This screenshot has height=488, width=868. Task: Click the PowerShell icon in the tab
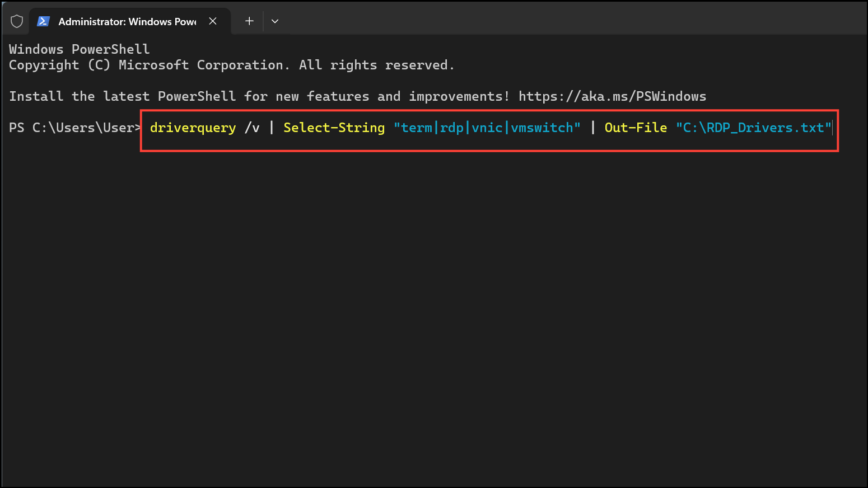[x=43, y=21]
